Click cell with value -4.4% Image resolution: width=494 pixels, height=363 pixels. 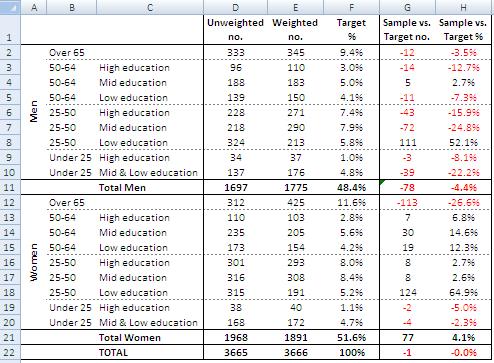[463, 187]
